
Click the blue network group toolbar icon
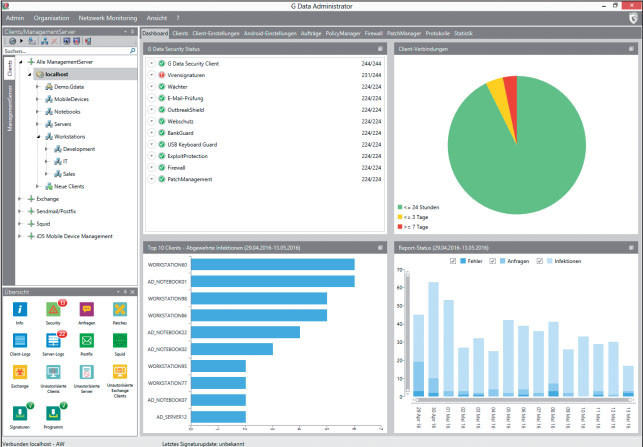44,41
